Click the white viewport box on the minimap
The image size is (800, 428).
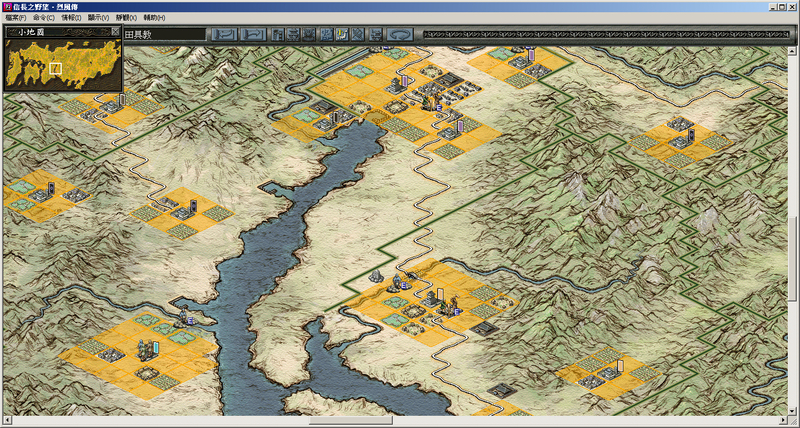(56, 68)
